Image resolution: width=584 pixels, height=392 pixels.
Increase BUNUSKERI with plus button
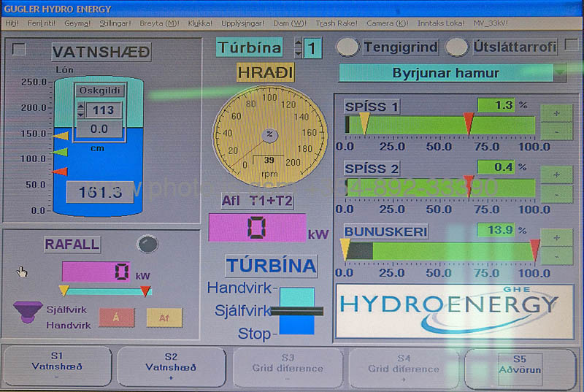tap(556, 237)
